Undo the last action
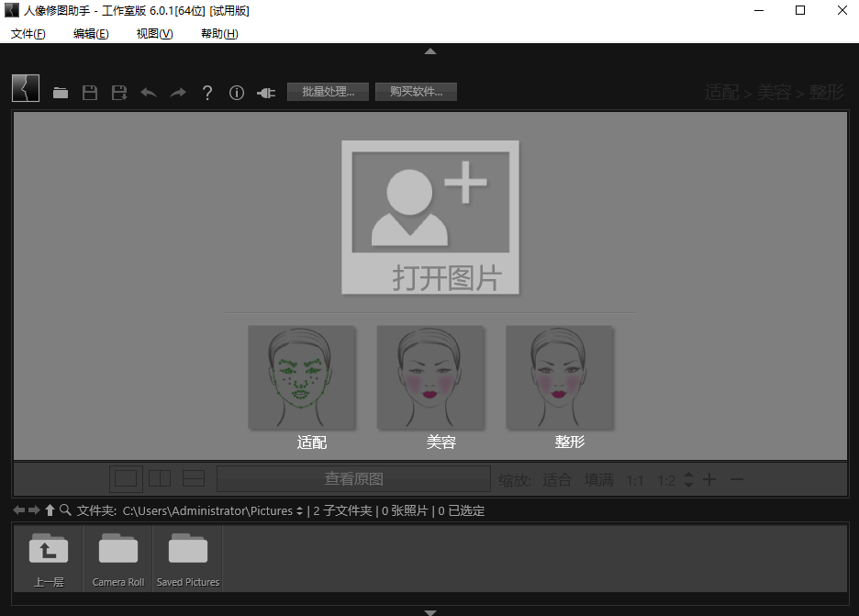 [149, 92]
